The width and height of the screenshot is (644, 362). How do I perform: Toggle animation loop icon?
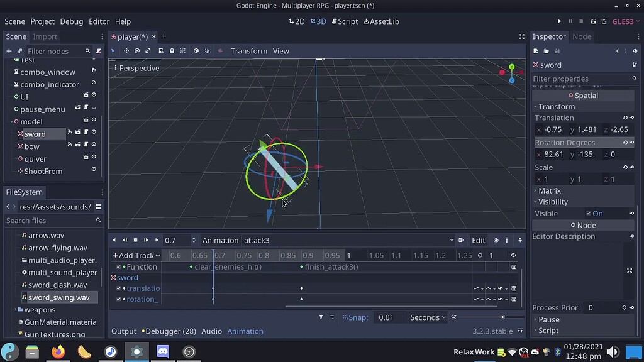(513, 255)
